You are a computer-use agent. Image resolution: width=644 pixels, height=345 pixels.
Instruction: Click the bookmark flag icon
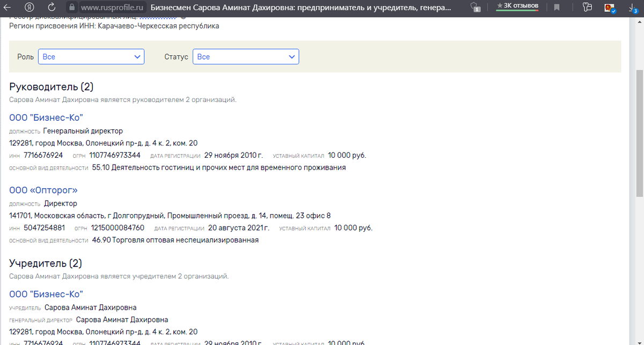tap(557, 6)
